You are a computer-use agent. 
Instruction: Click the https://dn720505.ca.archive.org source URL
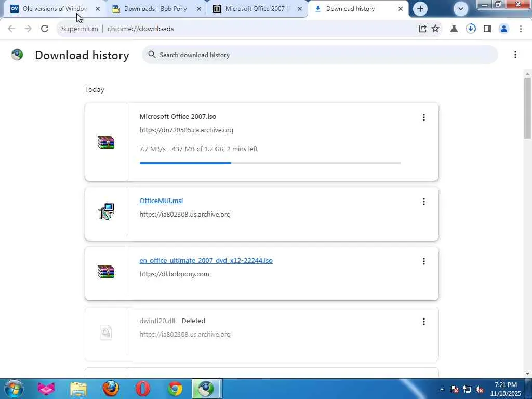(x=187, y=130)
